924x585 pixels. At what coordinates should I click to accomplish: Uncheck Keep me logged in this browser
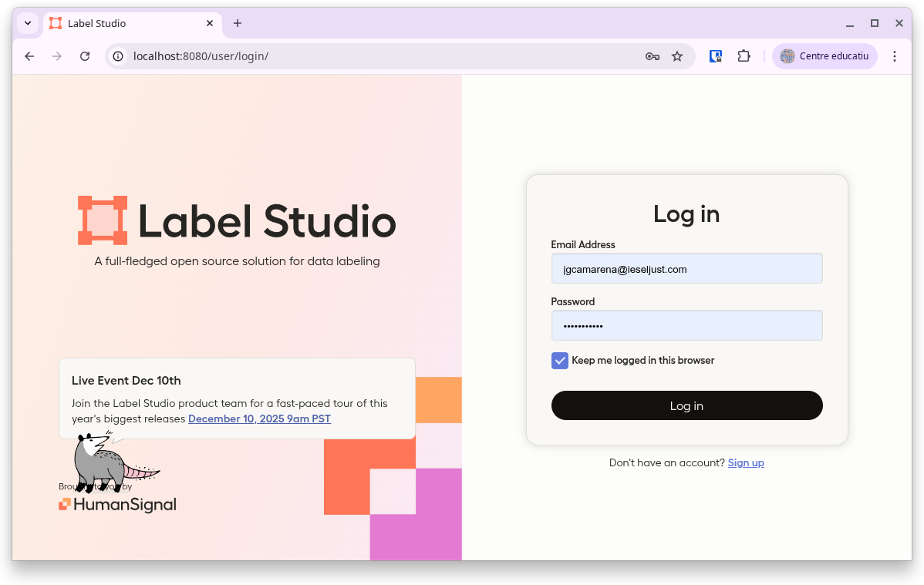[559, 361]
